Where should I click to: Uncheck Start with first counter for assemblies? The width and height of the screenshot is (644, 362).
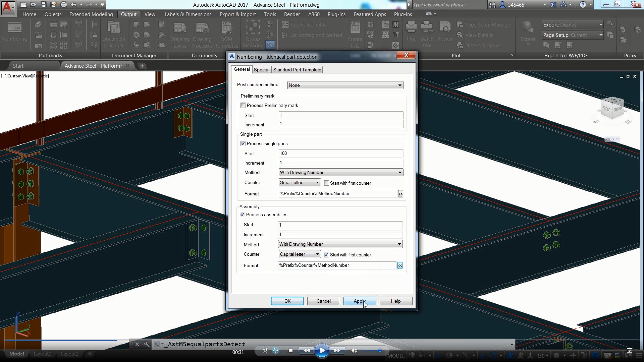[326, 255]
